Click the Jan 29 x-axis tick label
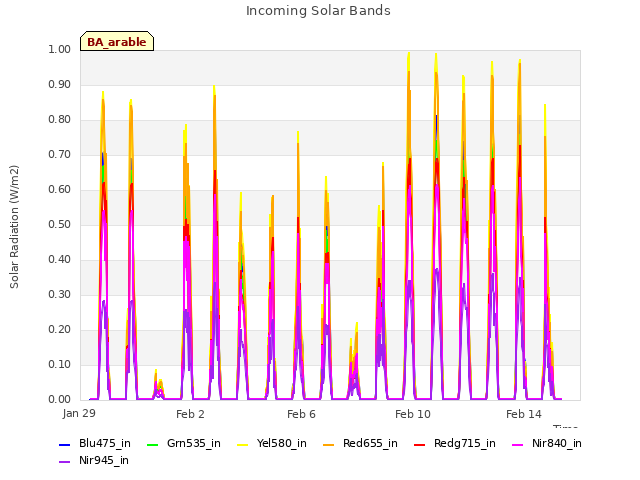Image resolution: width=640 pixels, height=480 pixels. (x=79, y=413)
